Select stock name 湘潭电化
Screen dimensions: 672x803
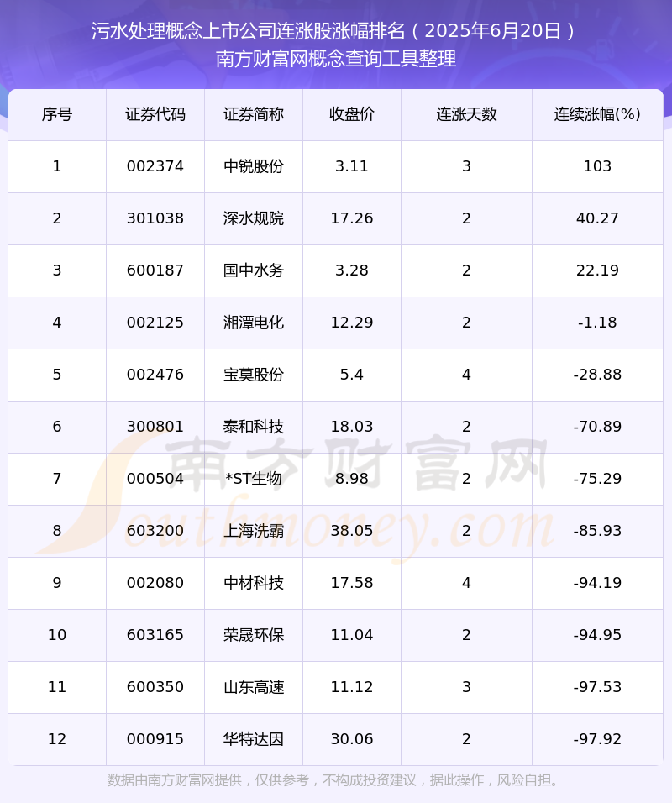pyautogui.click(x=254, y=323)
